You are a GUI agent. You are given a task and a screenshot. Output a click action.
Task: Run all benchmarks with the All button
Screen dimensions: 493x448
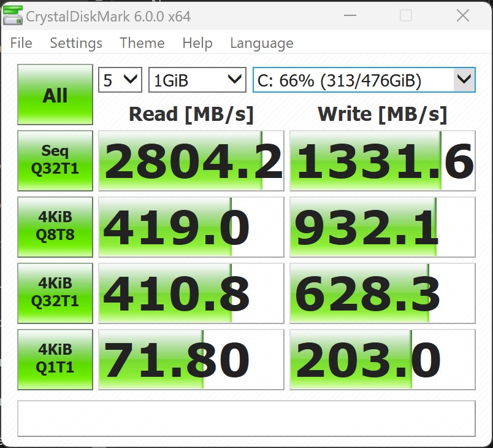click(x=55, y=95)
